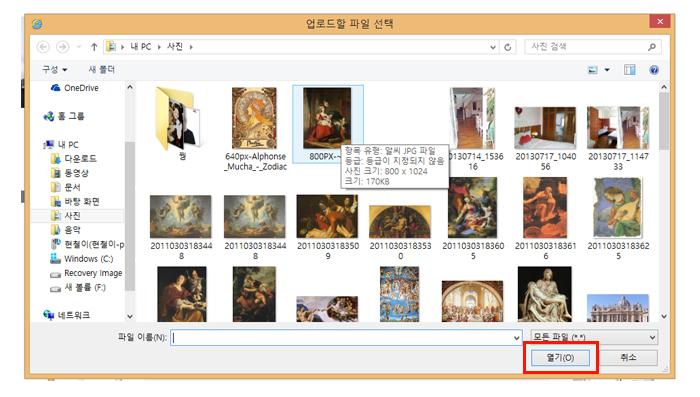Screen dimensions: 700x397
Task: Open the 구성 menu
Action: point(54,70)
